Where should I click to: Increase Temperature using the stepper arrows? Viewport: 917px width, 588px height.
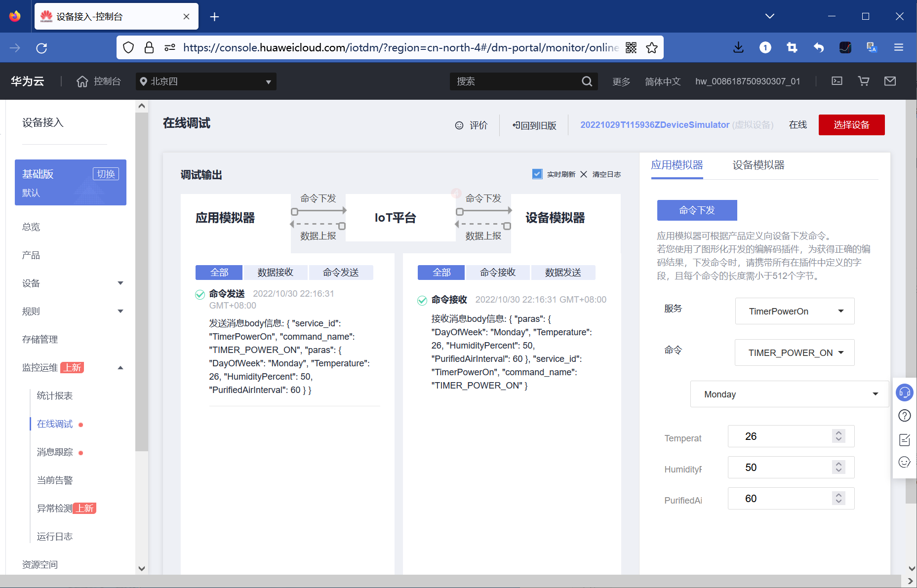point(838,432)
